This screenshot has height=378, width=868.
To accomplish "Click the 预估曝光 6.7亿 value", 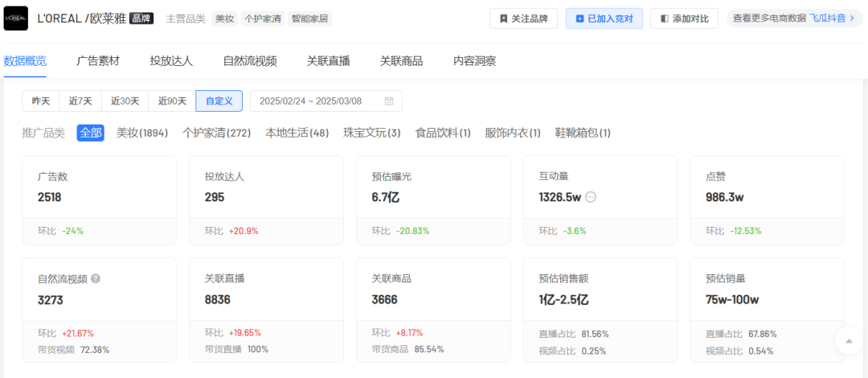I will pyautogui.click(x=385, y=197).
